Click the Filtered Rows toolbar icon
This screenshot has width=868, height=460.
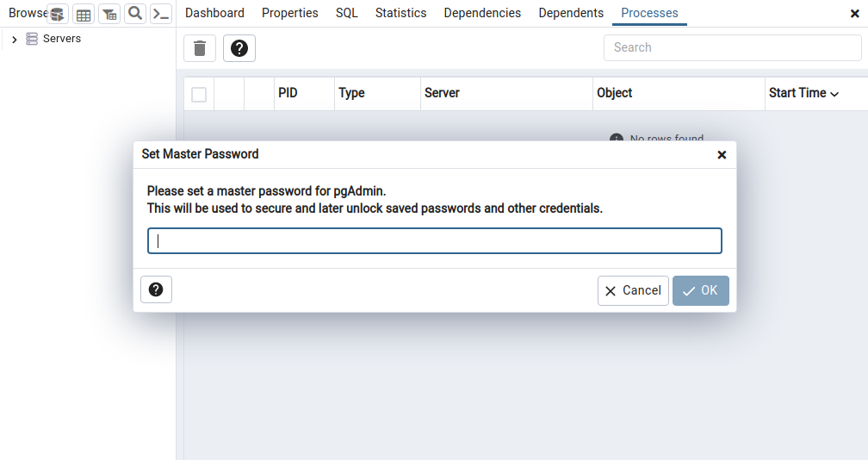click(109, 14)
